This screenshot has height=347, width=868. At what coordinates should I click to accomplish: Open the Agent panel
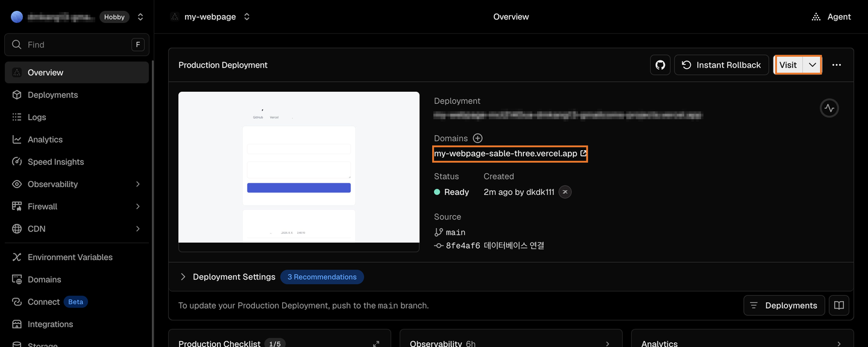pyautogui.click(x=831, y=17)
